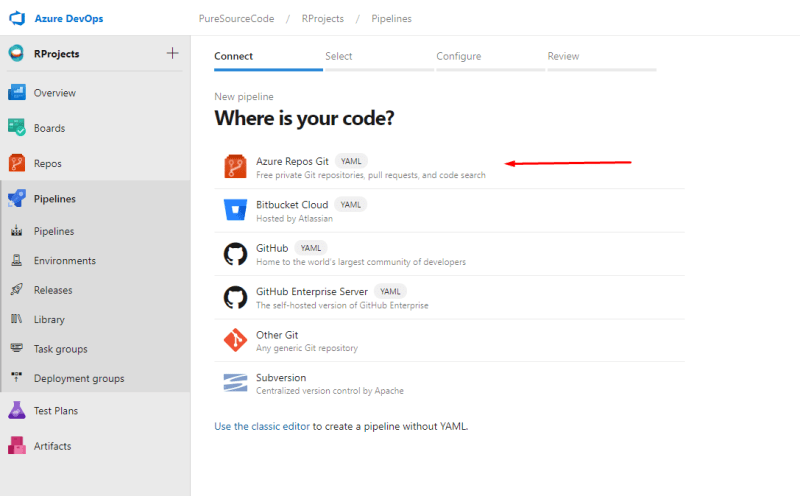Click 'Centralized version control by Apache' text
800x496 pixels.
pyautogui.click(x=330, y=391)
